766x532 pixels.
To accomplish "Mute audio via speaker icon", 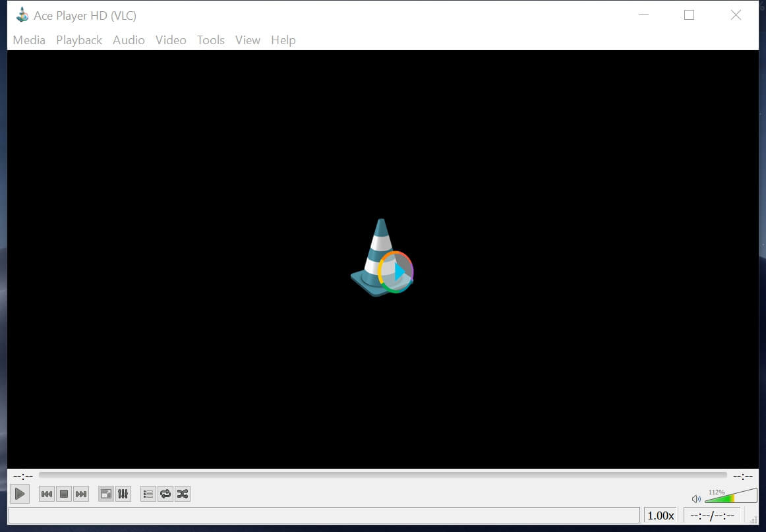I will [696, 499].
